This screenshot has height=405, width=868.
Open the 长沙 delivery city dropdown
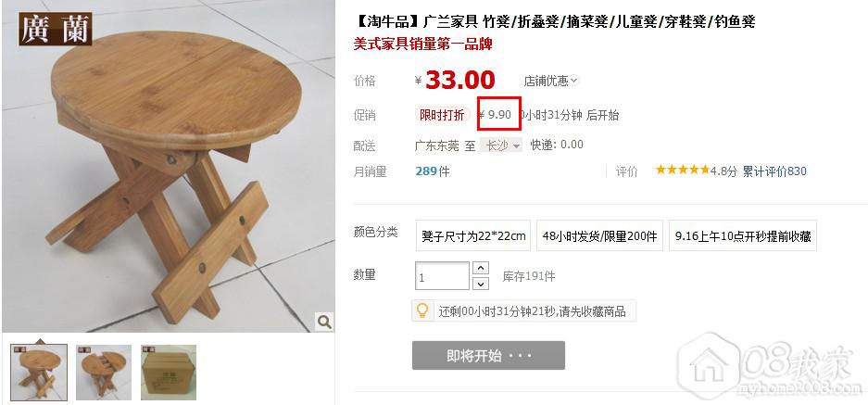pyautogui.click(x=501, y=146)
